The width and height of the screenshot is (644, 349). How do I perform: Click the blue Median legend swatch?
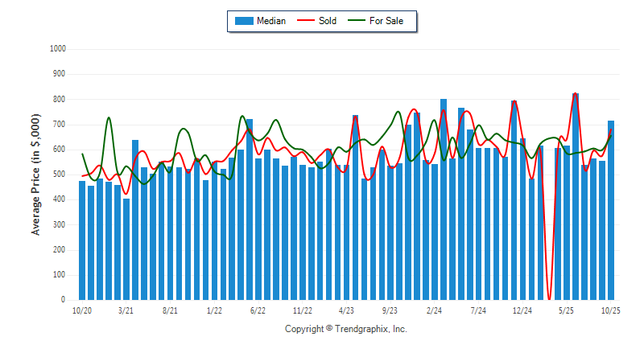[x=244, y=21]
